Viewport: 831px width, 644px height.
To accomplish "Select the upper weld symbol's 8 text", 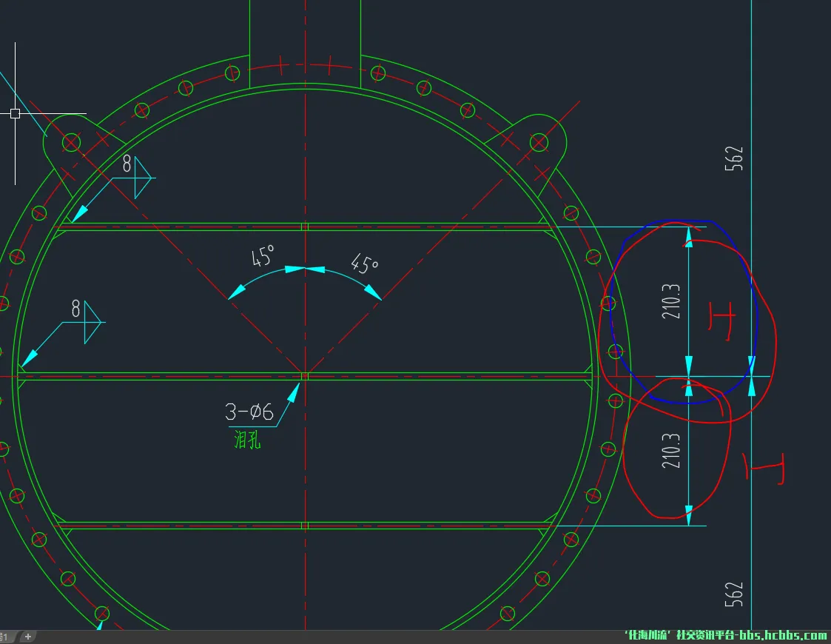I will click(x=127, y=164).
